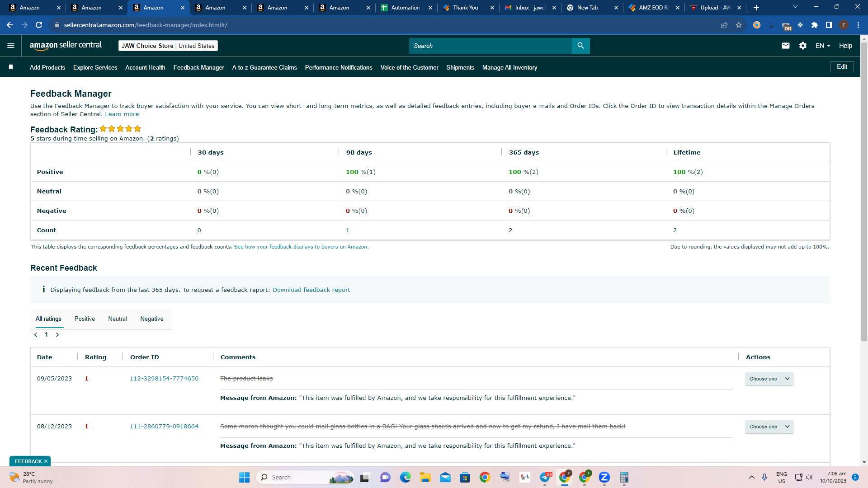Image resolution: width=868 pixels, height=488 pixels.
Task: Toggle the browser side panel icon
Action: tap(829, 25)
